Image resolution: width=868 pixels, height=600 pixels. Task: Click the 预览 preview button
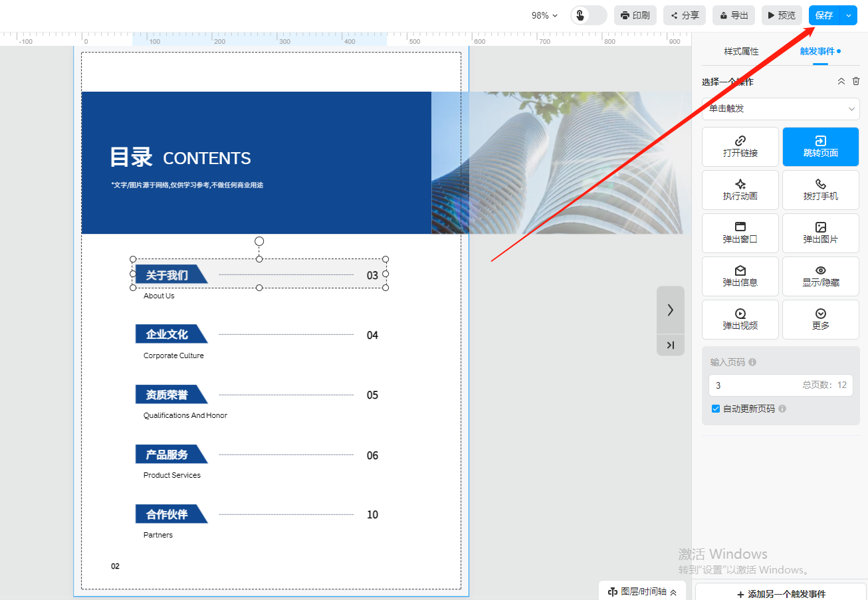coord(782,15)
